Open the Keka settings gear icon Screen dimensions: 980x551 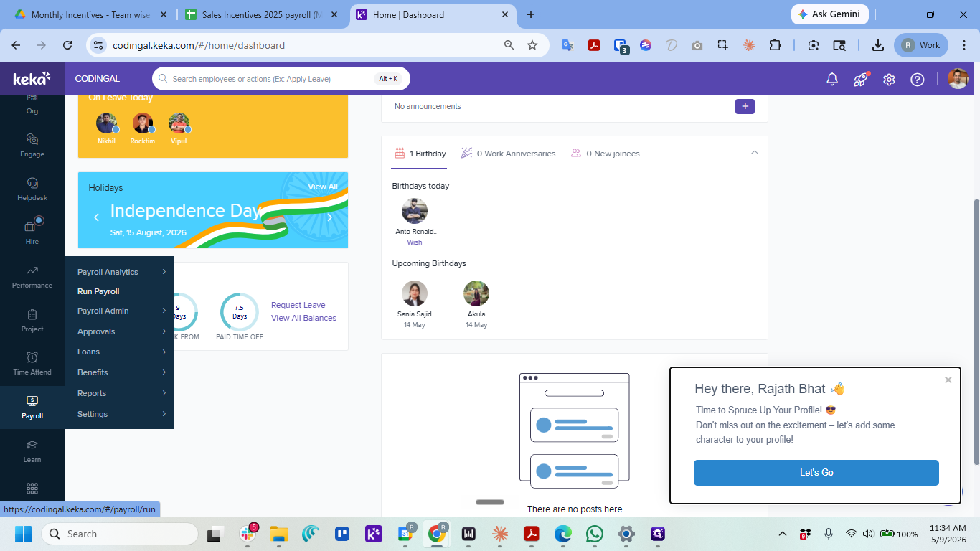tap(889, 80)
